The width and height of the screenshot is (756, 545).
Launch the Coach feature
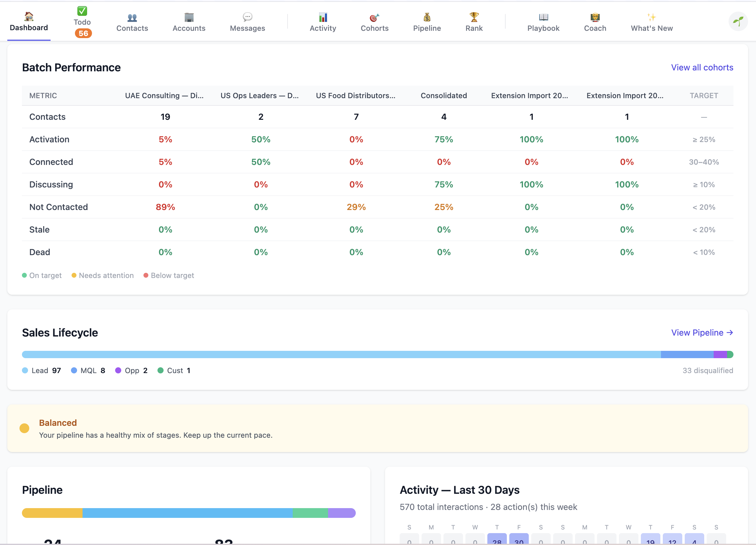pyautogui.click(x=595, y=22)
